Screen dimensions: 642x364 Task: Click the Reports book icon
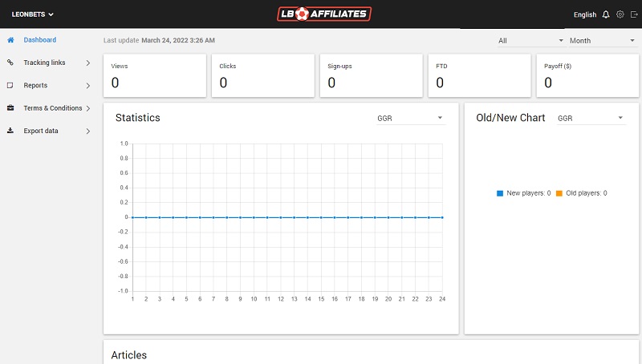[10, 86]
